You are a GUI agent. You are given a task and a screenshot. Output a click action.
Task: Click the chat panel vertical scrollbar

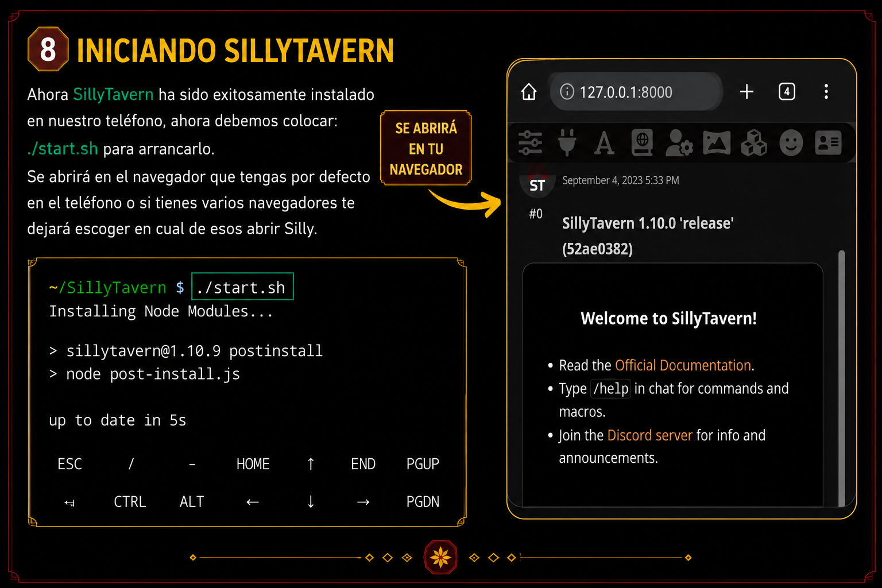(x=842, y=378)
